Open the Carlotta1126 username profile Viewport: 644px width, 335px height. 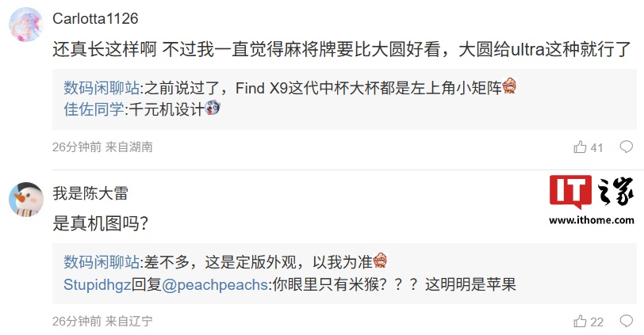[x=95, y=18]
